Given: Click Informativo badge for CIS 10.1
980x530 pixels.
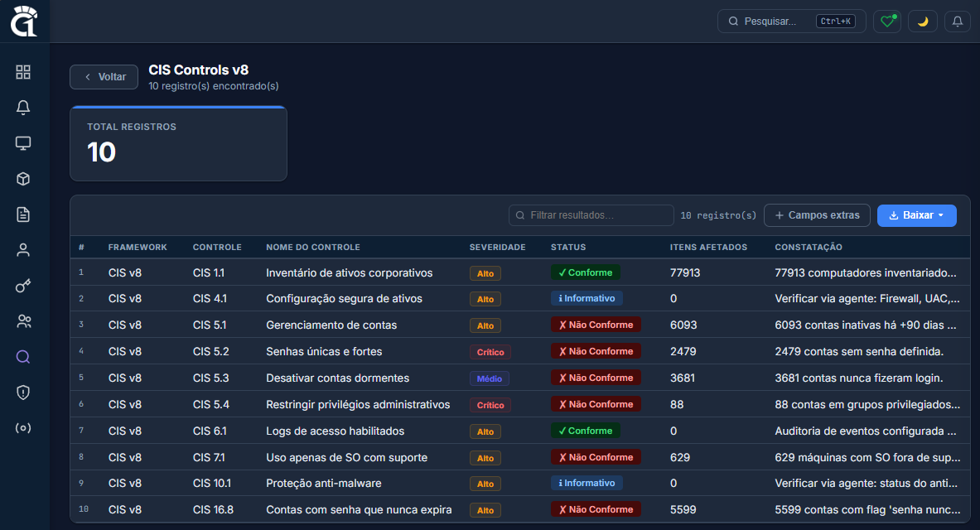Looking at the screenshot, I should [587, 483].
